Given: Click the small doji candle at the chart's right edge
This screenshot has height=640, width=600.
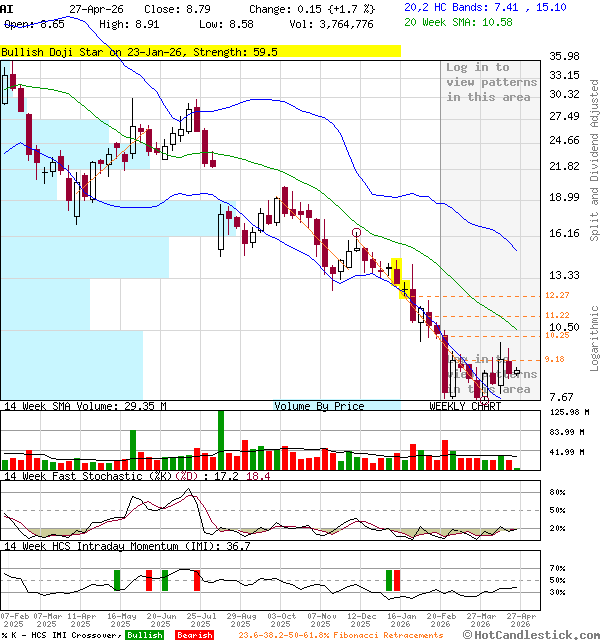Looking at the screenshot, I should pos(517,372).
